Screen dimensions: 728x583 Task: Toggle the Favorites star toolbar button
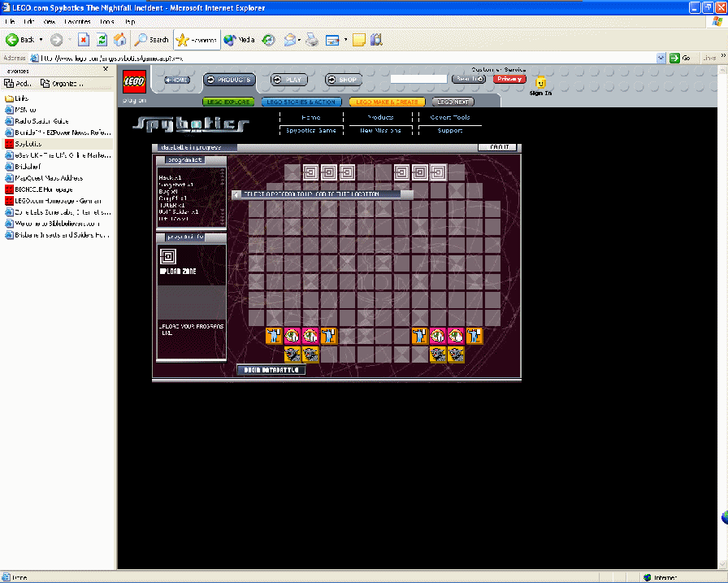pyautogui.click(x=197, y=40)
